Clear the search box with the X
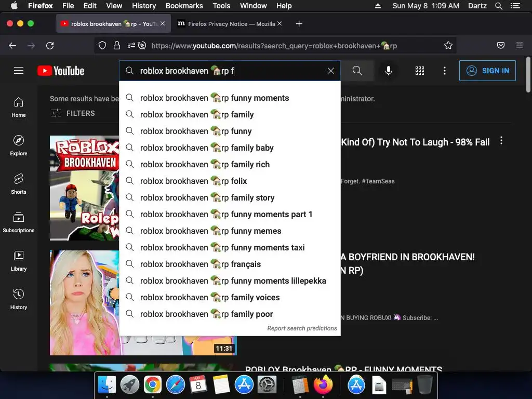Image resolution: width=532 pixels, height=399 pixels. 331,71
